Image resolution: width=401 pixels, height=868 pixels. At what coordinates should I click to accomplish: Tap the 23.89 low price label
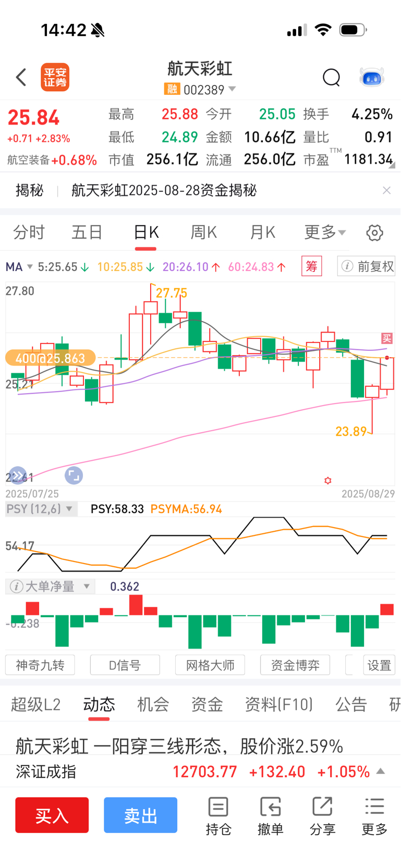tap(351, 431)
